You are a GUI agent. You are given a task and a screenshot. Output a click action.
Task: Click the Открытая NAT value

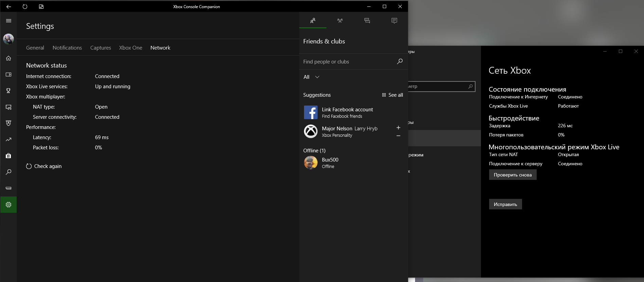(568, 154)
